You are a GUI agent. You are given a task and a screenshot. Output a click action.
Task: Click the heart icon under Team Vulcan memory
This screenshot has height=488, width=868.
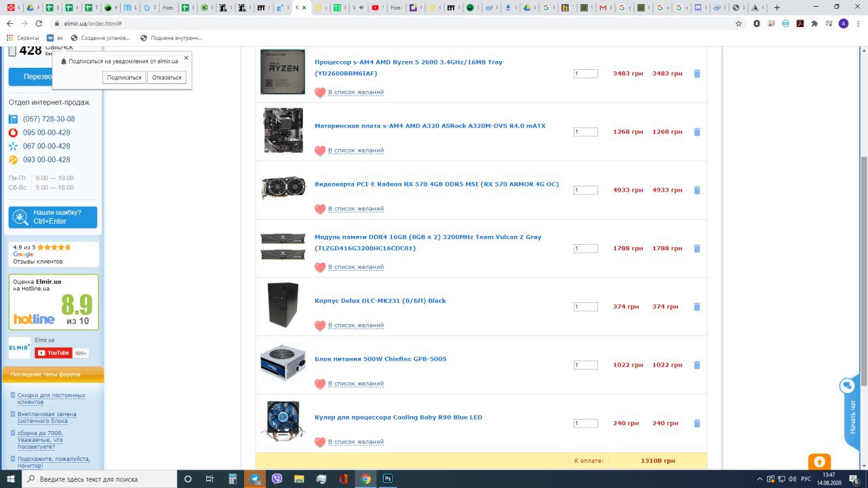pyautogui.click(x=320, y=268)
